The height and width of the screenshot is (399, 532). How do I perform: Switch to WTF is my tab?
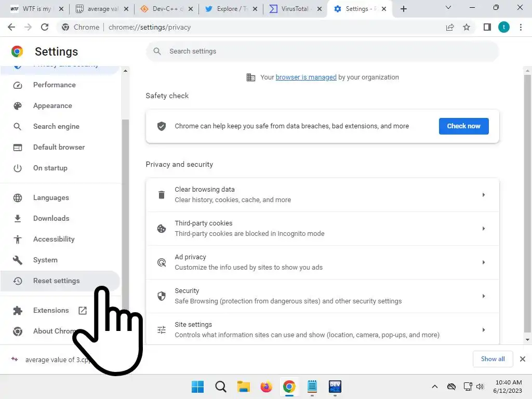[x=37, y=9]
